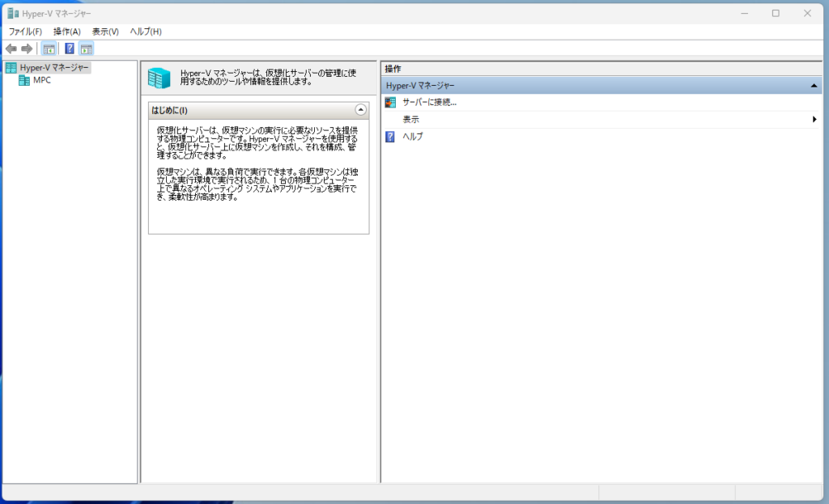Open the ファイル(F) menu
The height and width of the screenshot is (504, 829).
[x=25, y=32]
